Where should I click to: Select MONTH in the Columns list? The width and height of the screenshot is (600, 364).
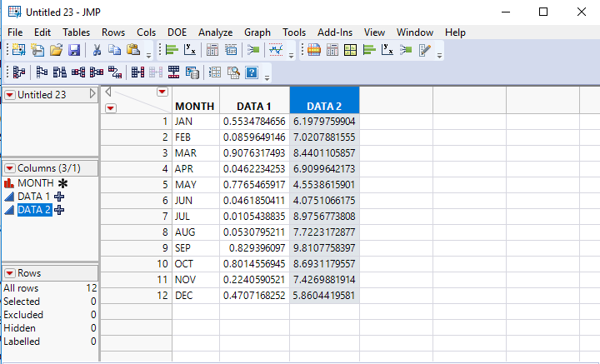35,183
